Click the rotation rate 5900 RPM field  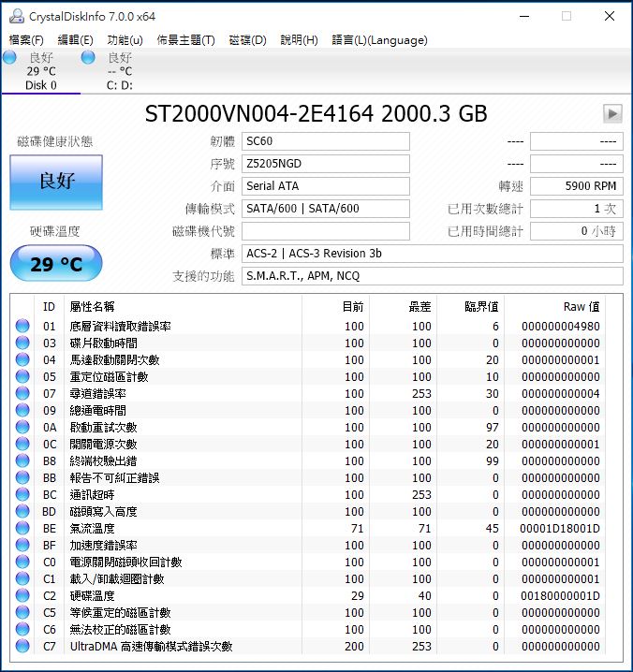(577, 186)
